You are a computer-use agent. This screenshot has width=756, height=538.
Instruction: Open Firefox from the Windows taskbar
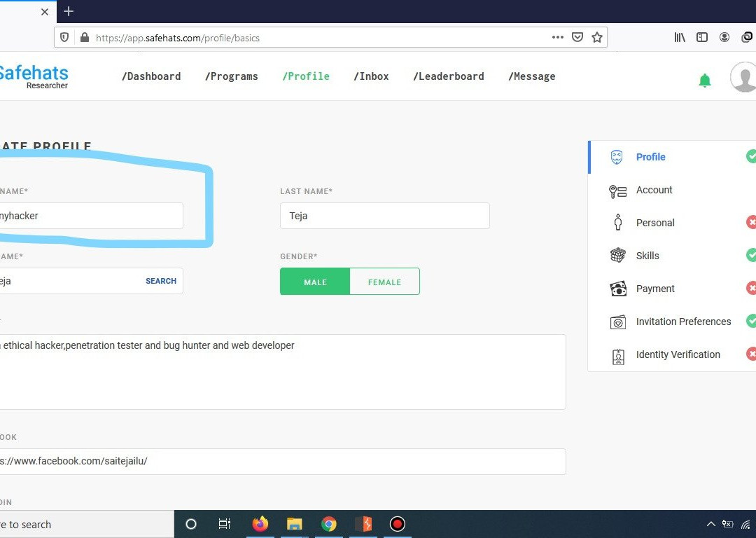pyautogui.click(x=260, y=524)
